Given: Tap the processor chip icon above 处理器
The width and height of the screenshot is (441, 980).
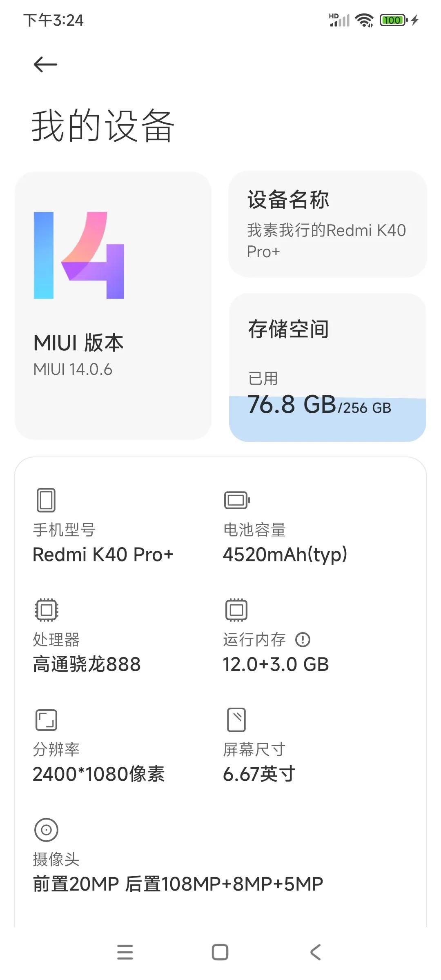Looking at the screenshot, I should [x=46, y=609].
